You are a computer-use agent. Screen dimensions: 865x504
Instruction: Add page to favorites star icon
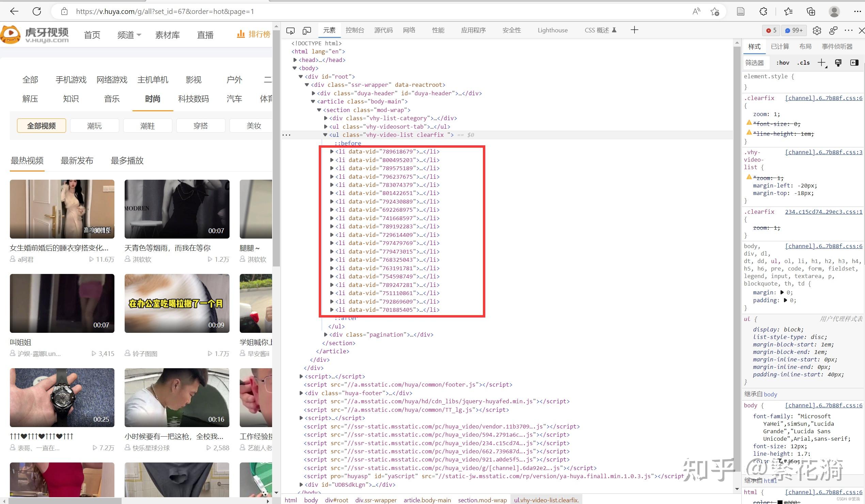[715, 12]
